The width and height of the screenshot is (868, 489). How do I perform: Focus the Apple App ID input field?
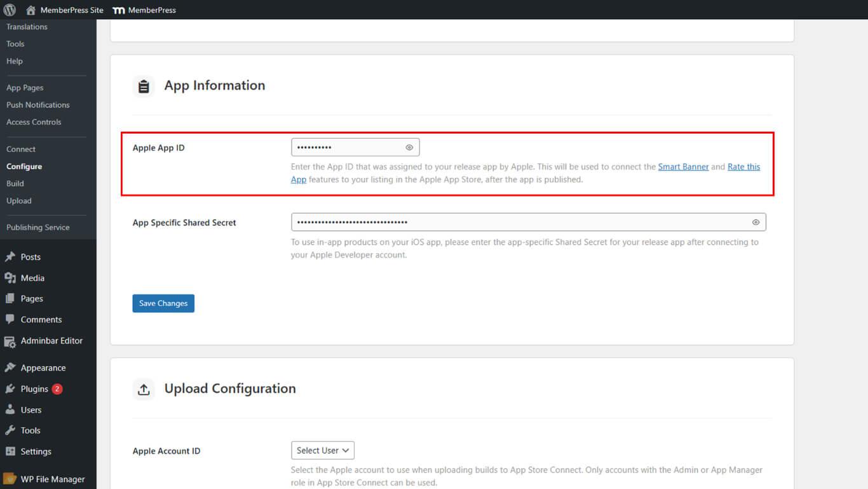(346, 148)
